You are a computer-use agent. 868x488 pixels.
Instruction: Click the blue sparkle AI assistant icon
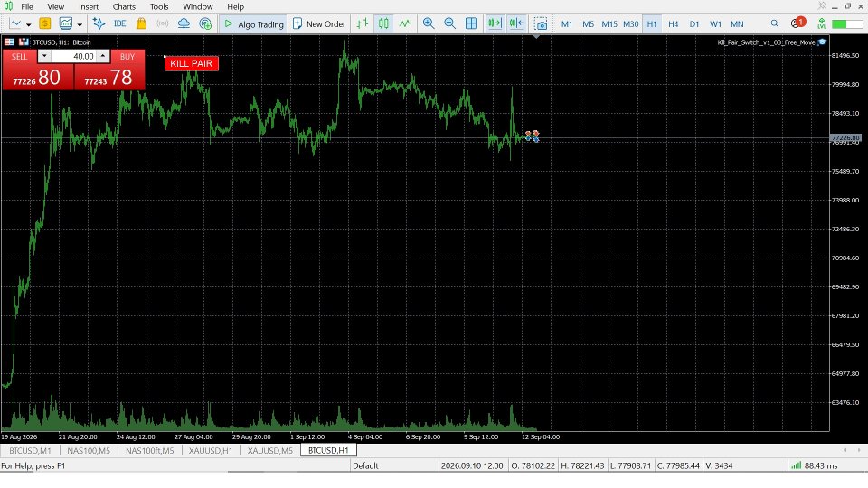click(99, 23)
